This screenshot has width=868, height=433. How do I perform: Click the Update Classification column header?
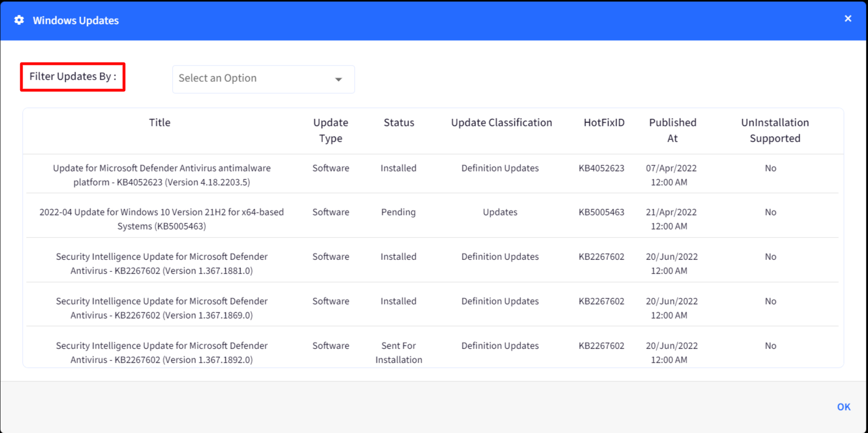pos(502,122)
